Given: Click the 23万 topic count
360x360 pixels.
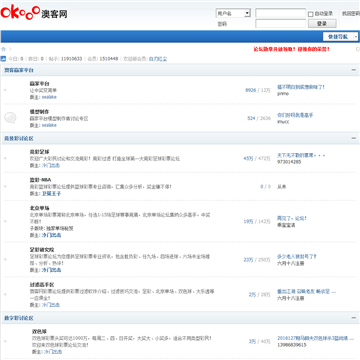Looking at the screenshot, I should 248,260.
